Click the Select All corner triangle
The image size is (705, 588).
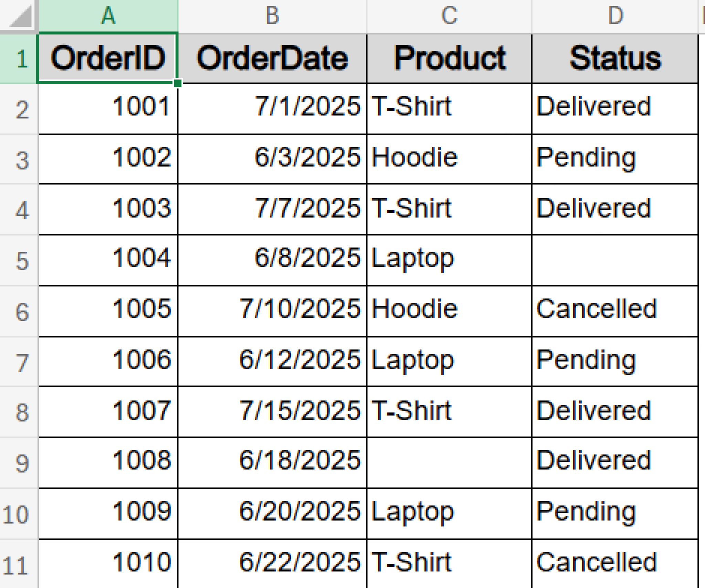[21, 17]
